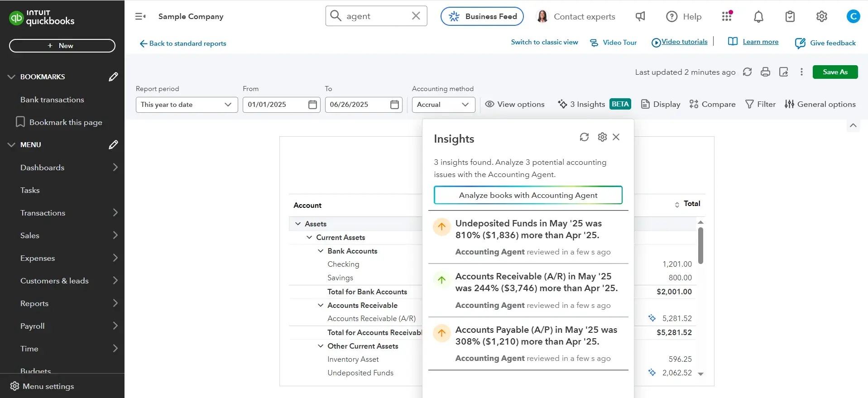Open To date calendar picker
This screenshot has width=868, height=398.
(394, 105)
